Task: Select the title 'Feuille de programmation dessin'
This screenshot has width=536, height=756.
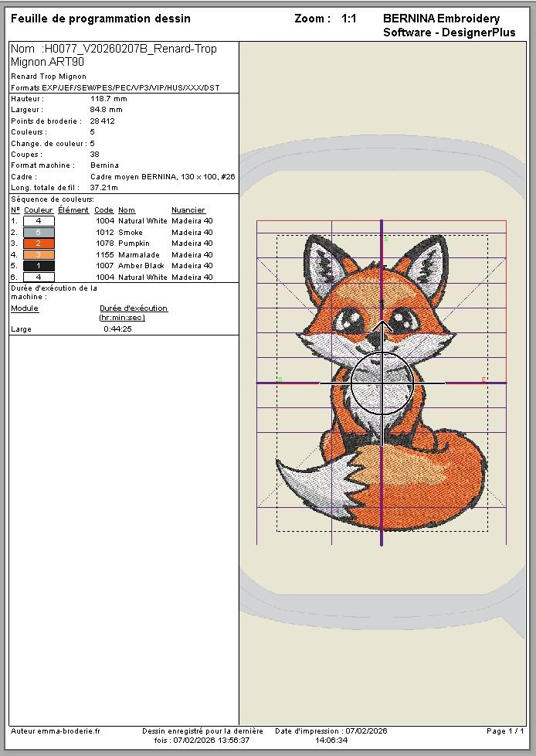Action: (x=100, y=19)
